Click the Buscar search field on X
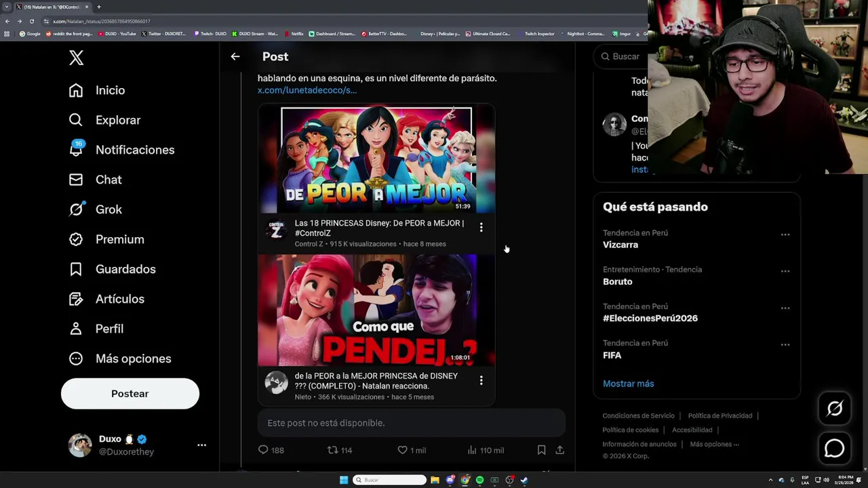The image size is (868, 488). pyautogui.click(x=620, y=57)
